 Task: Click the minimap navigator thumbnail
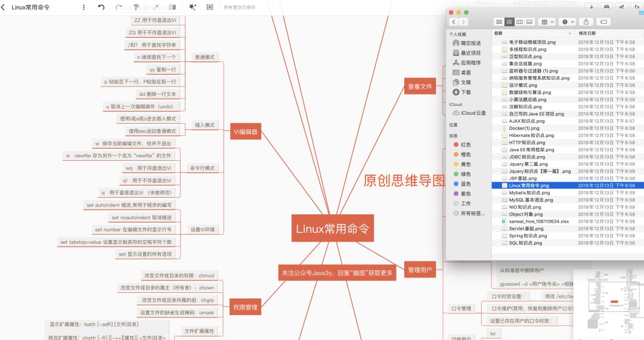point(608,304)
